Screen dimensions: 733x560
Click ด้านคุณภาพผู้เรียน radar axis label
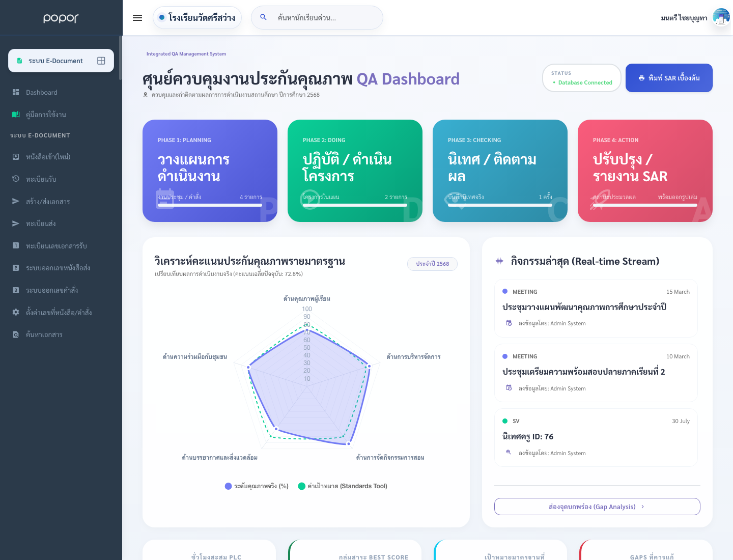(307, 299)
